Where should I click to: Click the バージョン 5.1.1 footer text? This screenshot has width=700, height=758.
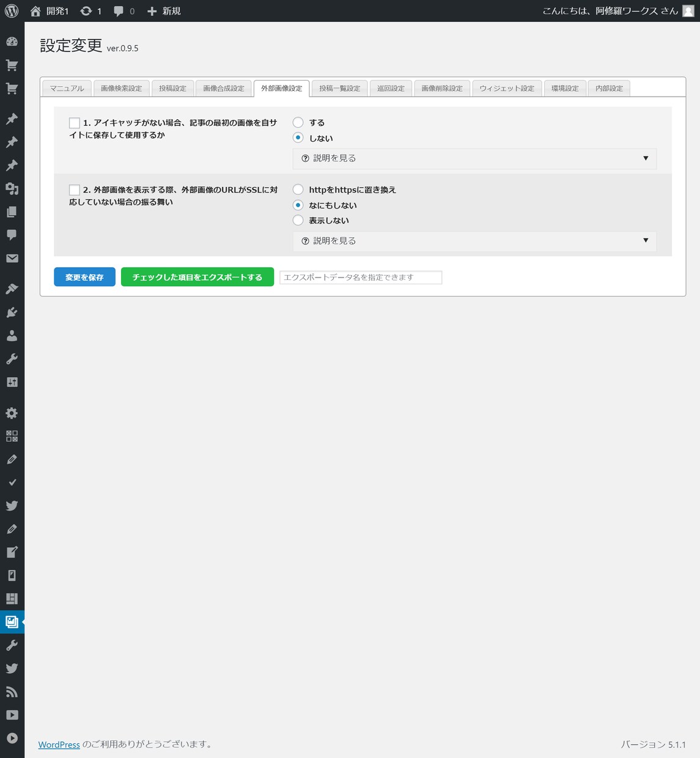(653, 745)
